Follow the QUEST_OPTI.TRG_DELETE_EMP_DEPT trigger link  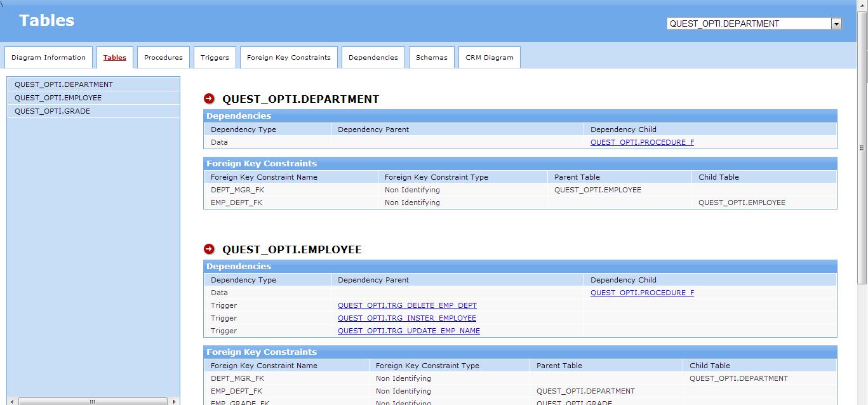pyautogui.click(x=407, y=305)
